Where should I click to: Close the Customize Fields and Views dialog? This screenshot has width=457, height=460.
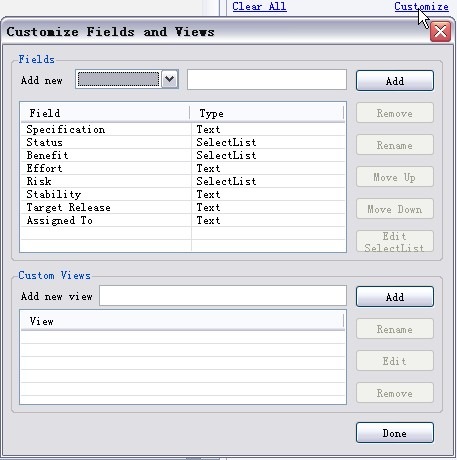pyautogui.click(x=440, y=32)
